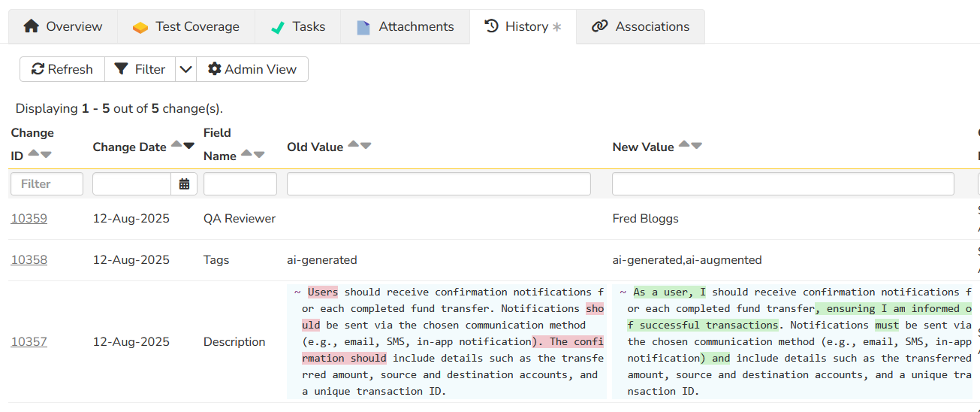This screenshot has height=412, width=980.
Task: Open change ID 10357 link
Action: click(x=29, y=342)
